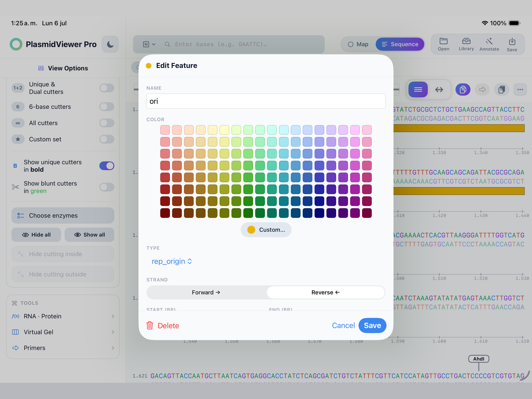Expand Primers tool
Viewport: 532px width, 399px height.
pos(63,348)
